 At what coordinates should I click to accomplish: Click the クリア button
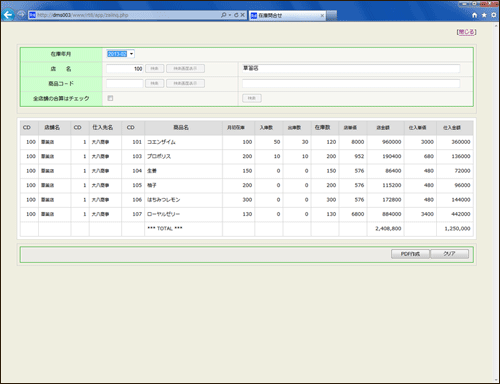(449, 254)
